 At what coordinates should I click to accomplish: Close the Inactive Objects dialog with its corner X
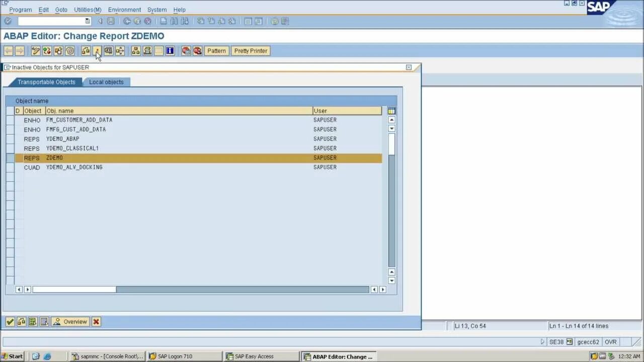click(409, 67)
